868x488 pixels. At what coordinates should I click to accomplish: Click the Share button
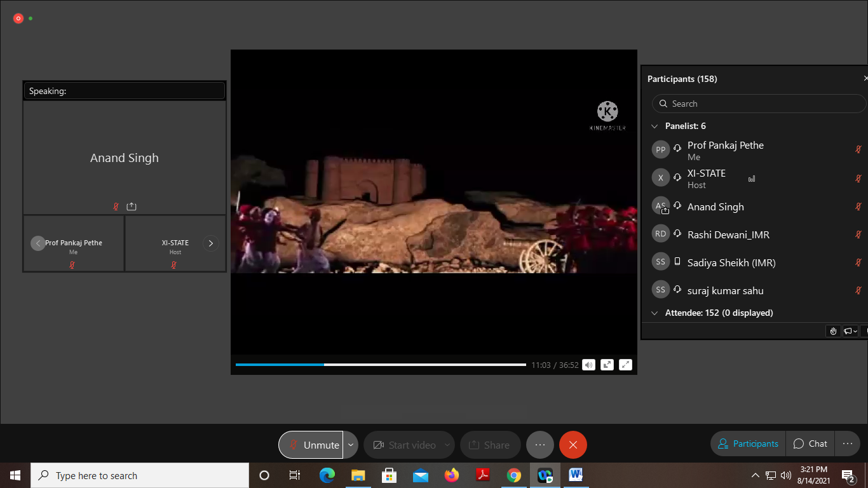pyautogui.click(x=489, y=445)
